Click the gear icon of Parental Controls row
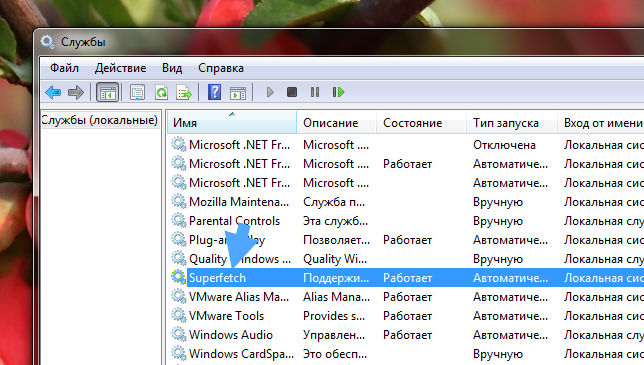 (x=179, y=220)
